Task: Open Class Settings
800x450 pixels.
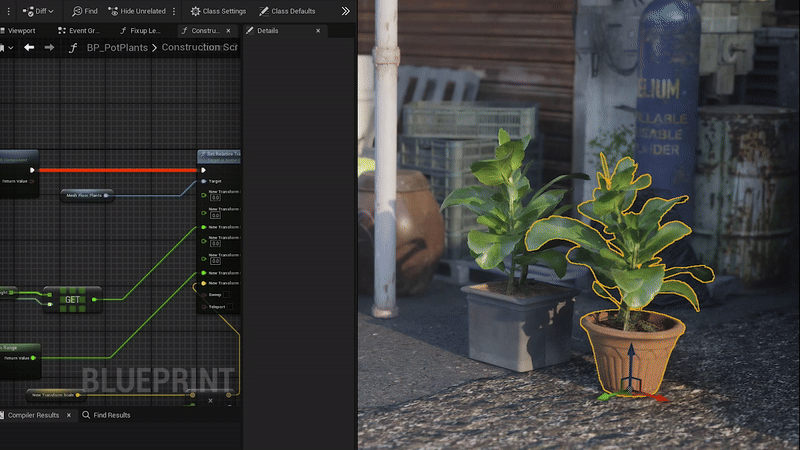Action: tap(218, 11)
